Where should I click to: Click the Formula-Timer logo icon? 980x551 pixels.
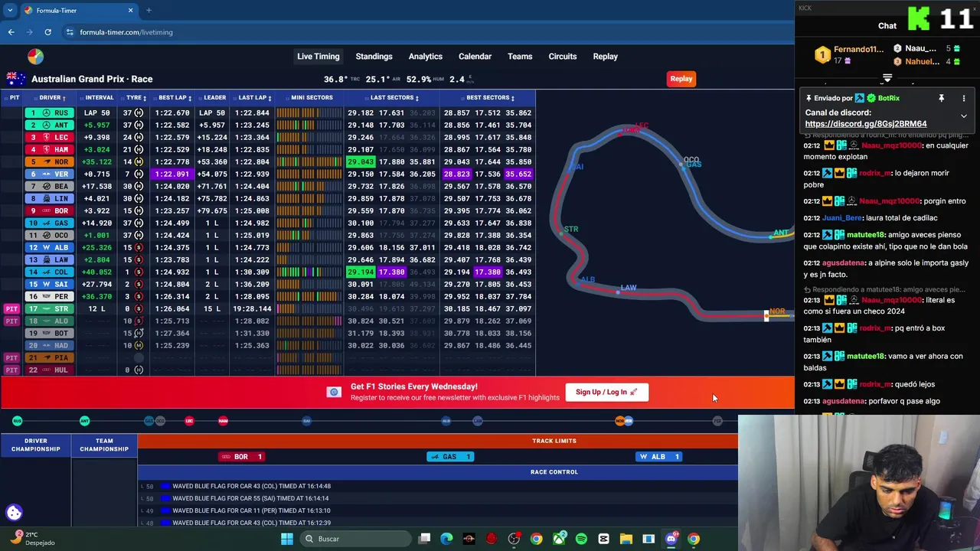(35, 57)
